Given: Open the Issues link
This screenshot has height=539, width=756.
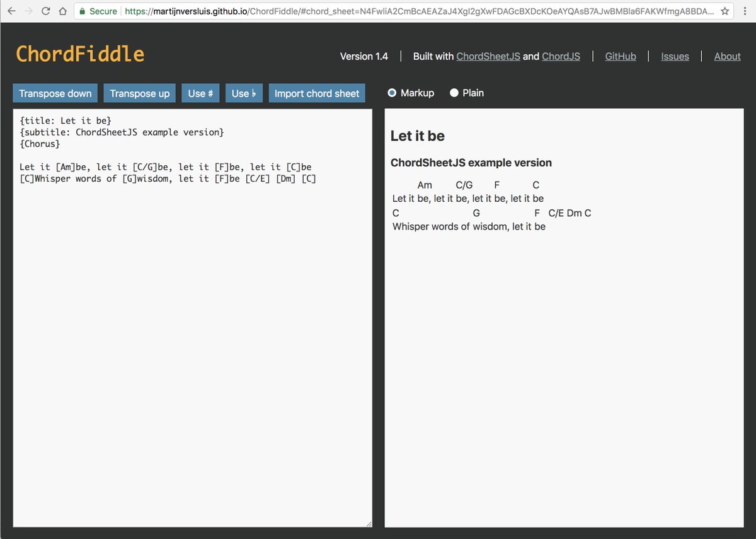Looking at the screenshot, I should tap(675, 56).
